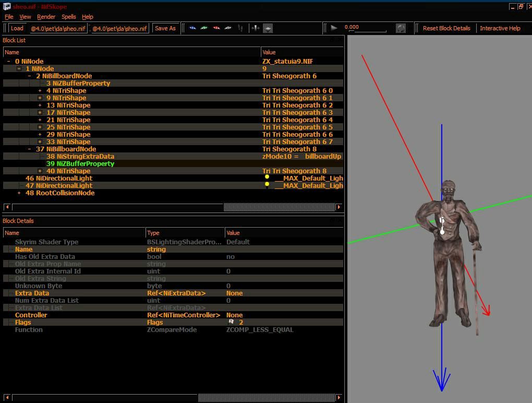Open the Render menu
Image resolution: width=532 pixels, height=403 pixels.
[46, 17]
